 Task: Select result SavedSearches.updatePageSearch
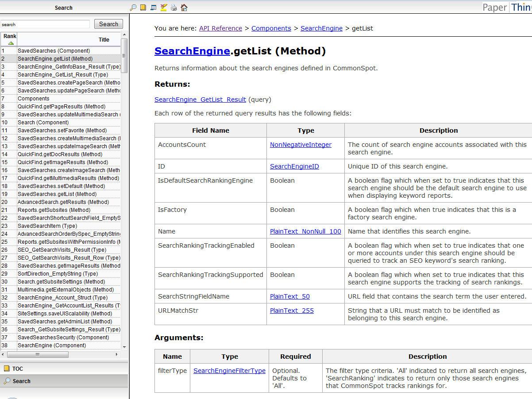[60, 91]
